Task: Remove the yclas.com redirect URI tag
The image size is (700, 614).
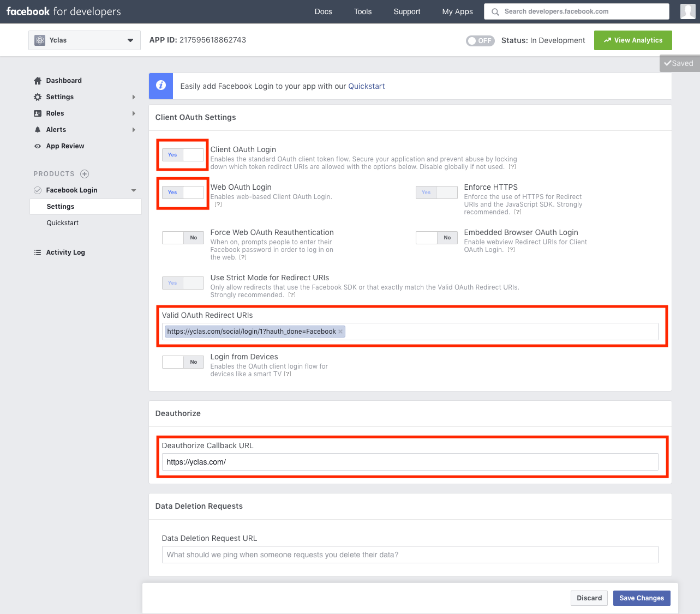Action: [x=340, y=332]
